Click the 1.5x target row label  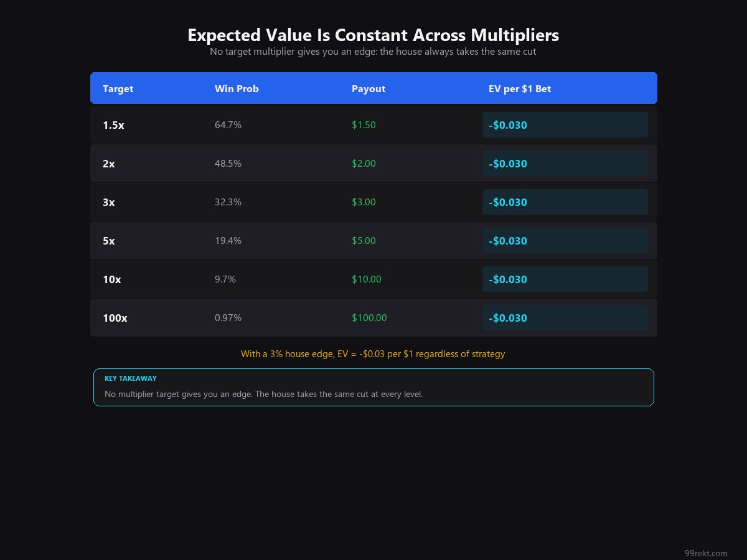tap(113, 125)
